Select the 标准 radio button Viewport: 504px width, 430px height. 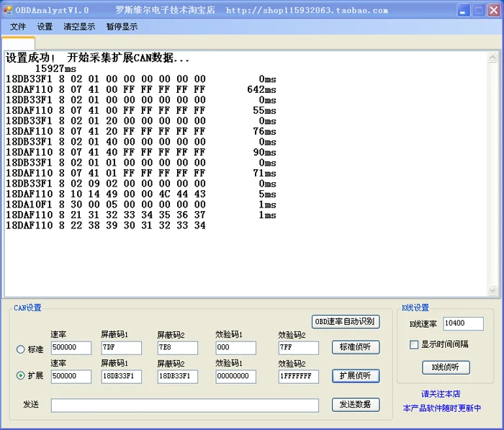point(21,349)
